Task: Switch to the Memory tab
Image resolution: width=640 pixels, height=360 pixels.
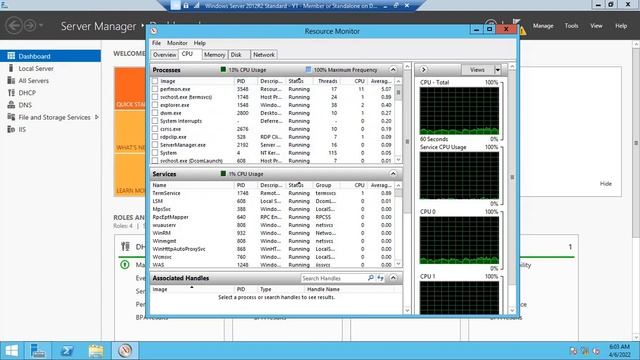Action: [214, 55]
